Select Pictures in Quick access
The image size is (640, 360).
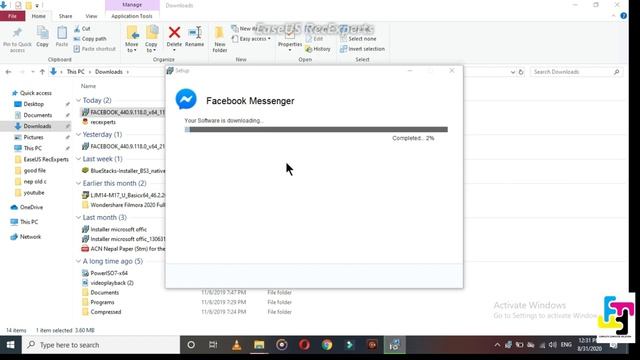click(33, 137)
